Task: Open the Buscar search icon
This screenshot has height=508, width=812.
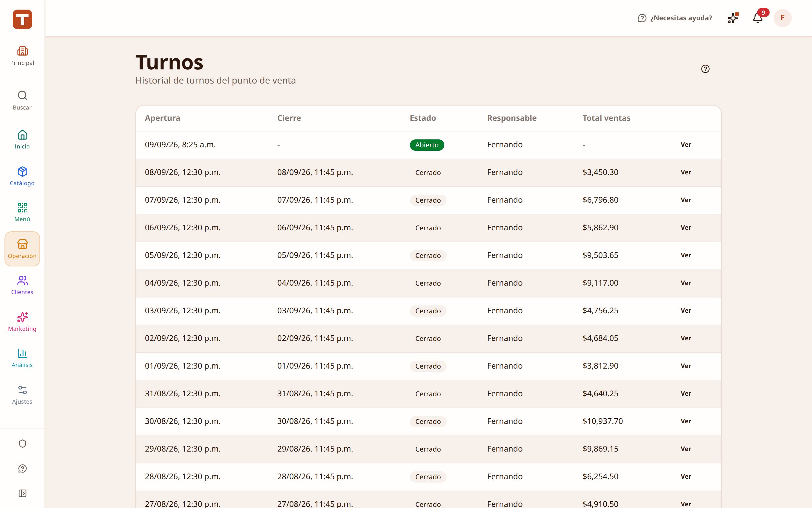Action: [22, 100]
